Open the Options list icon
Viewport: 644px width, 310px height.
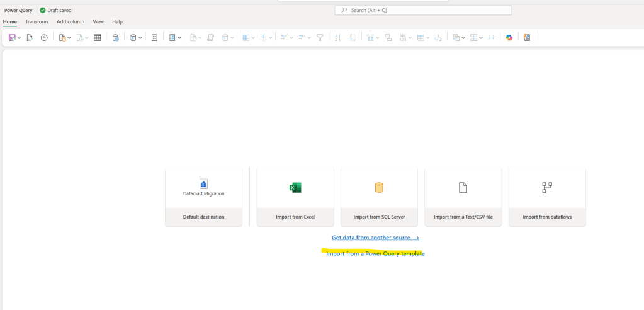point(154,37)
